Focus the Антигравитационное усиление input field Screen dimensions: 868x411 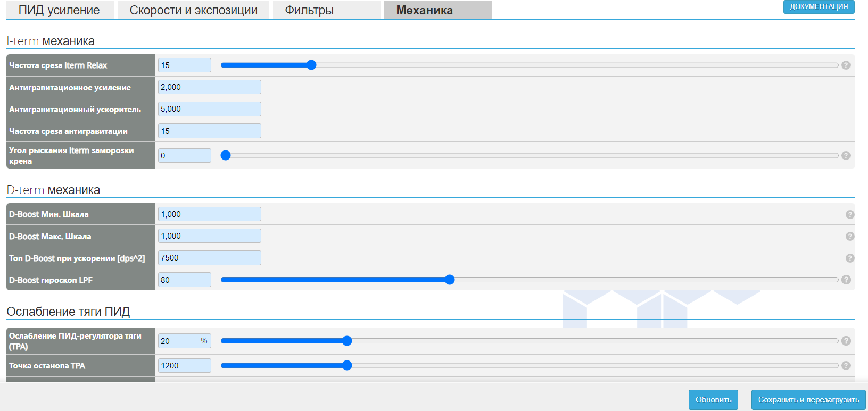[209, 87]
